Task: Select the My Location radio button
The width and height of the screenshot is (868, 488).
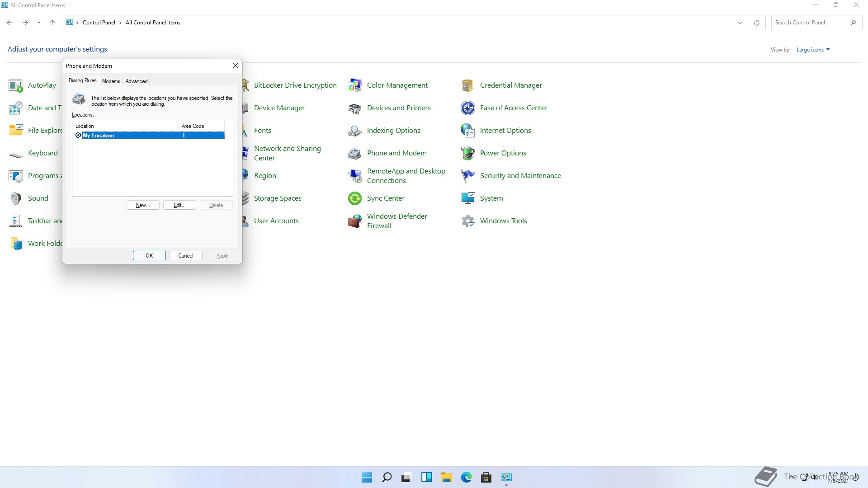Action: (x=78, y=136)
